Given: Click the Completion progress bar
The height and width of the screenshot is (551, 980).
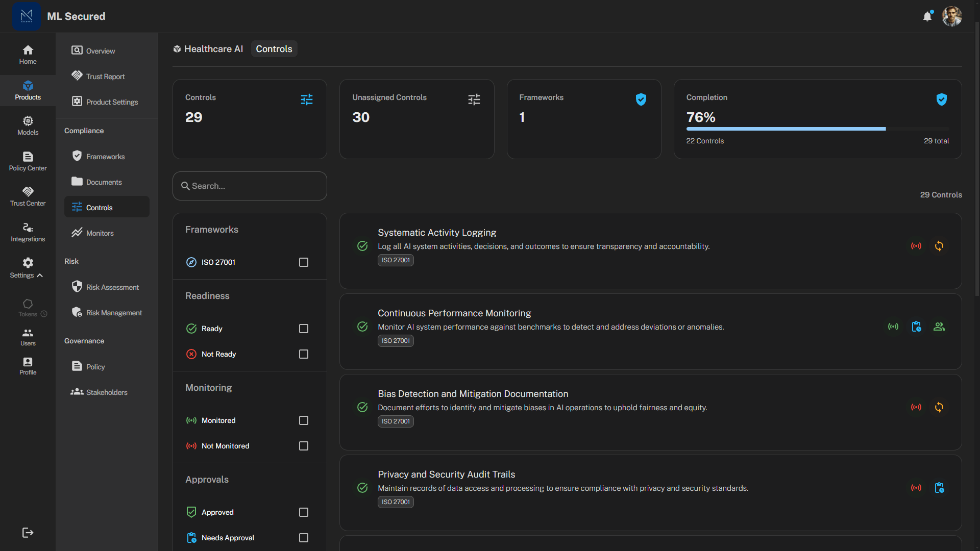Looking at the screenshot, I should [x=817, y=129].
